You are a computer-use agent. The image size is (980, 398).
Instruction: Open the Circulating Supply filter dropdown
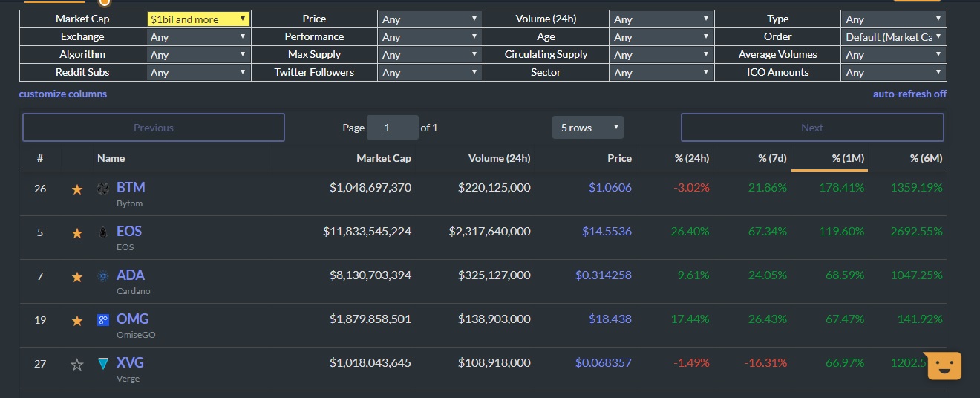coord(661,55)
